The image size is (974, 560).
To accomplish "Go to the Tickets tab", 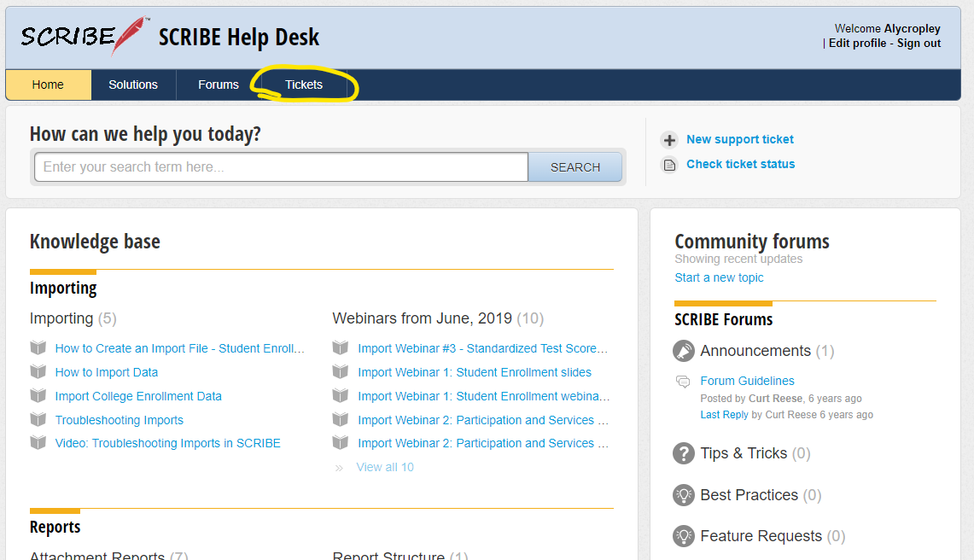I will pos(304,85).
